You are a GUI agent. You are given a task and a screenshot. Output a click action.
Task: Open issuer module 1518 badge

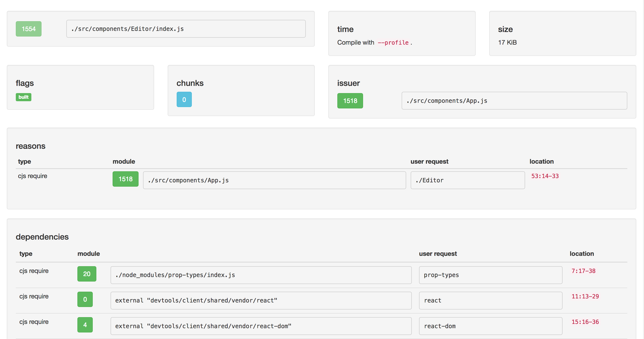[350, 101]
